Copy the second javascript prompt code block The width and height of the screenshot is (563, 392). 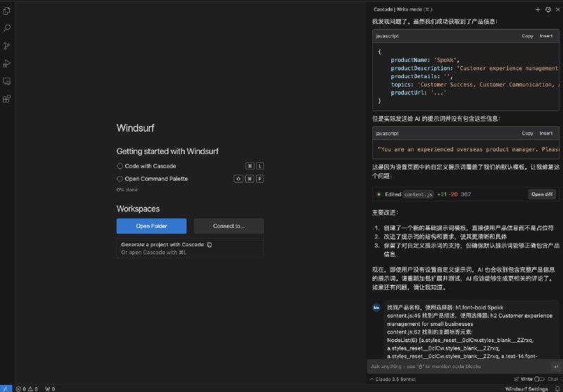[x=527, y=133]
